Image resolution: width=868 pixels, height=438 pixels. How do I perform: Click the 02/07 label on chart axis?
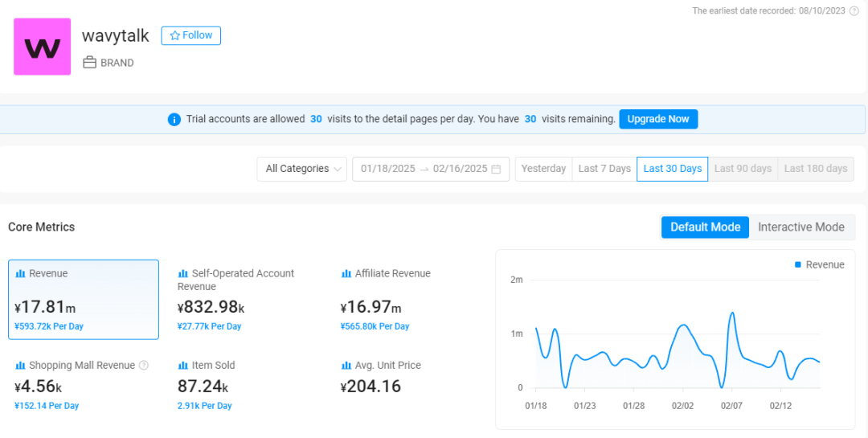click(x=732, y=406)
